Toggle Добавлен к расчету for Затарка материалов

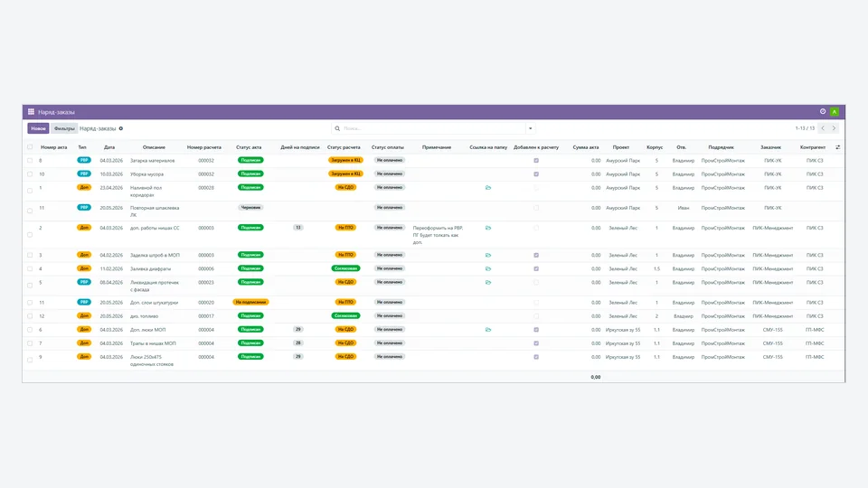click(536, 161)
